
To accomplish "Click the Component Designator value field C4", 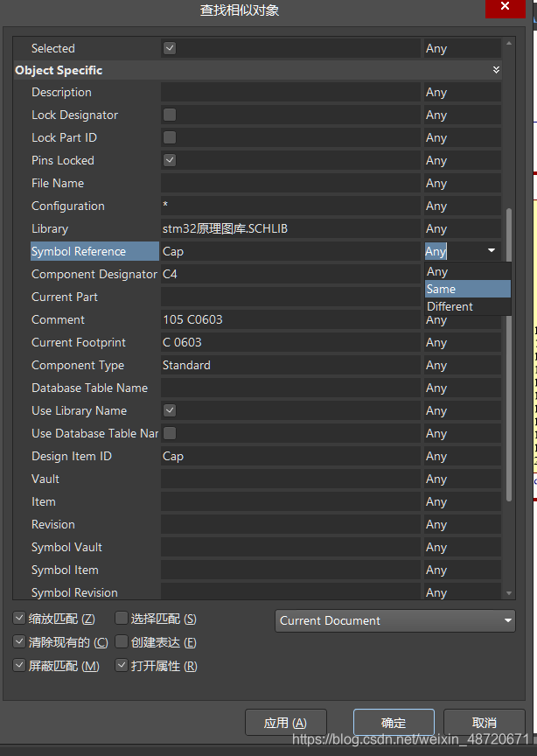I will pyautogui.click(x=289, y=274).
